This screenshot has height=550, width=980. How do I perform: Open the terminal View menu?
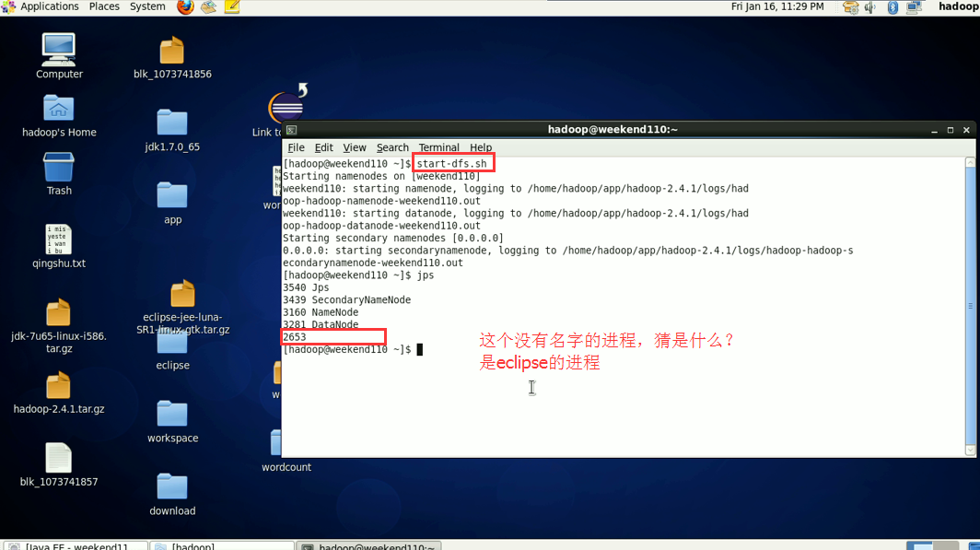[x=355, y=147]
